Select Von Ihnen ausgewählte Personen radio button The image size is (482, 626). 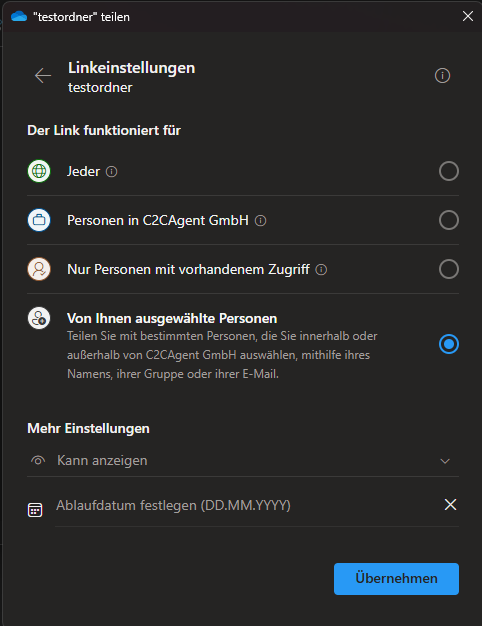(x=448, y=344)
